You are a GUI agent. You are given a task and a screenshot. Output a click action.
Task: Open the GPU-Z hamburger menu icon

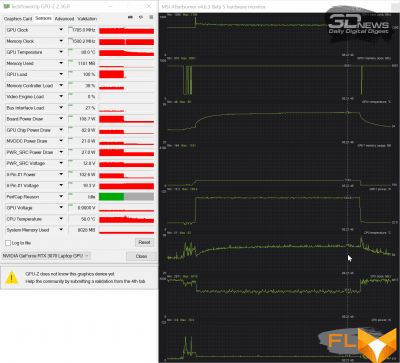(x=151, y=17)
